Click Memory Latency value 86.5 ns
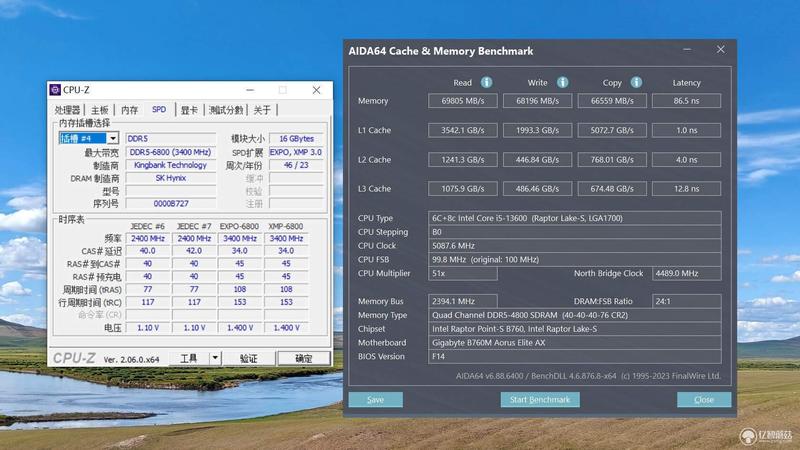800x450 pixels. pyautogui.click(x=686, y=101)
